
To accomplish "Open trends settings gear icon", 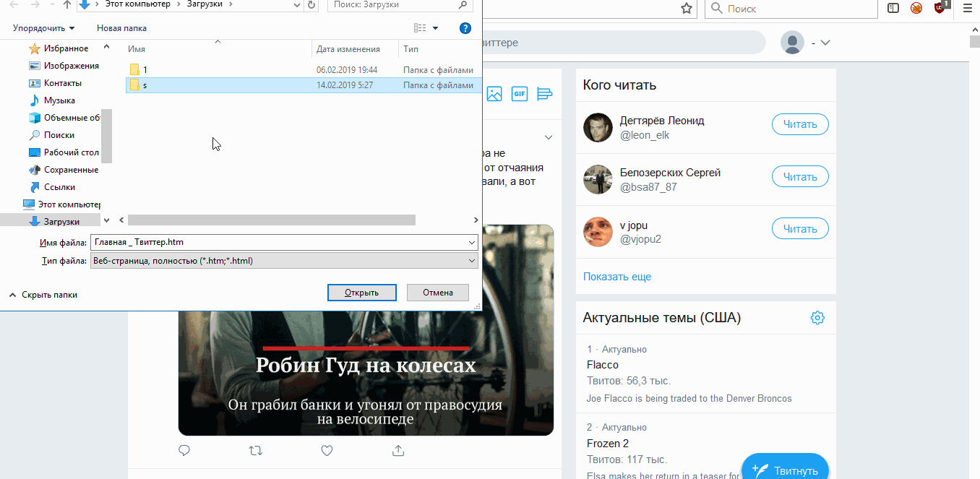I will pyautogui.click(x=817, y=318).
